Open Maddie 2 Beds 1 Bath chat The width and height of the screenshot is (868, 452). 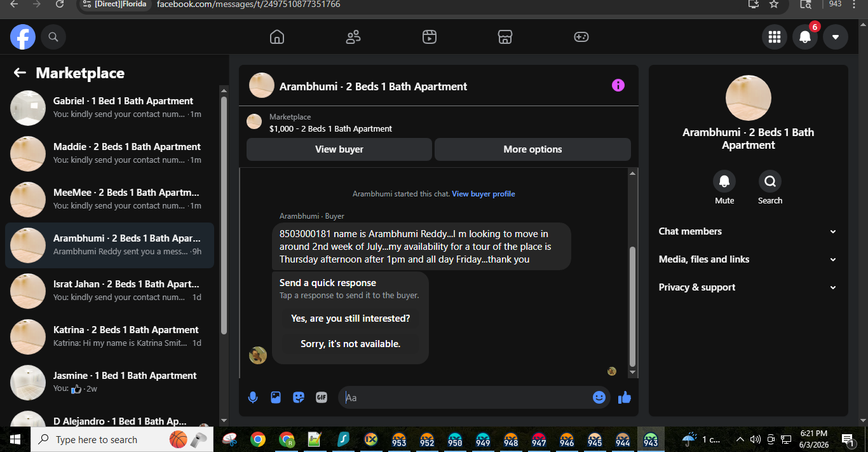pos(109,154)
